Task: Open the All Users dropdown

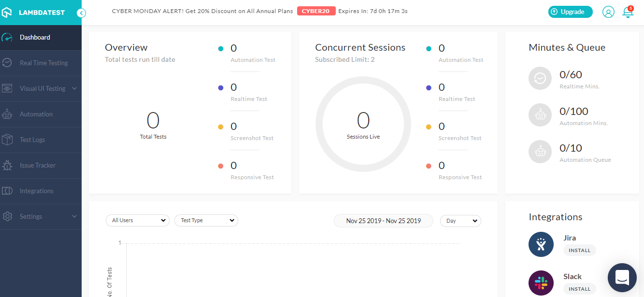Action: 138,221
